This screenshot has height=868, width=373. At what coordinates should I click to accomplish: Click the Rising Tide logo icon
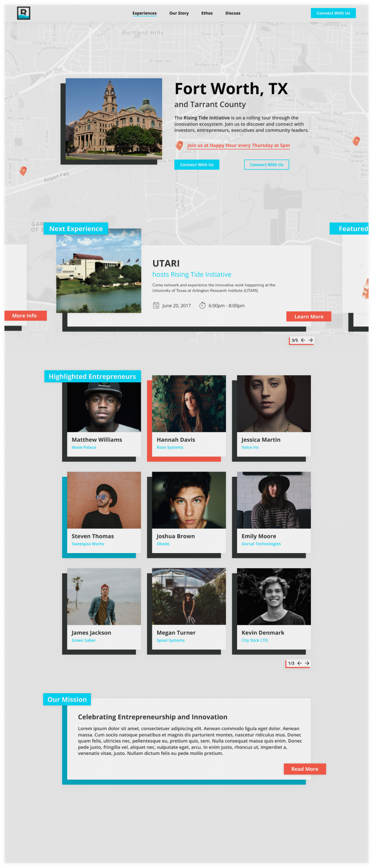24,13
